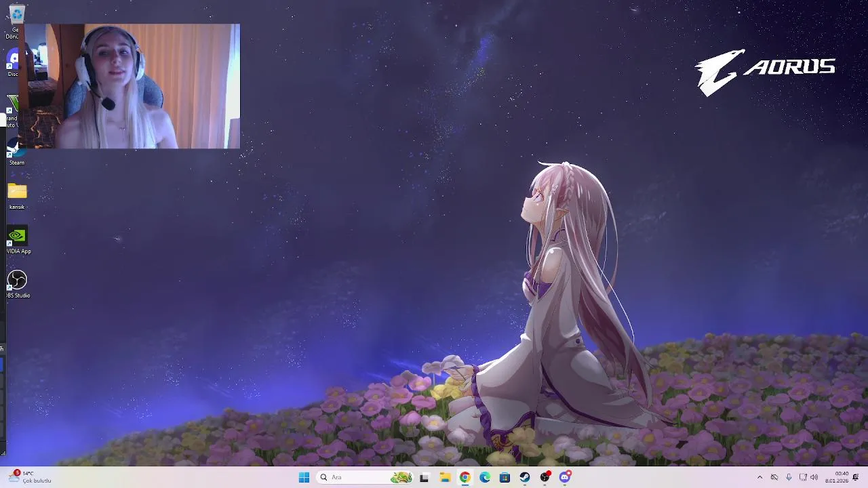Select the Steam desktop shortcut
The image size is (868, 488).
coord(16,153)
